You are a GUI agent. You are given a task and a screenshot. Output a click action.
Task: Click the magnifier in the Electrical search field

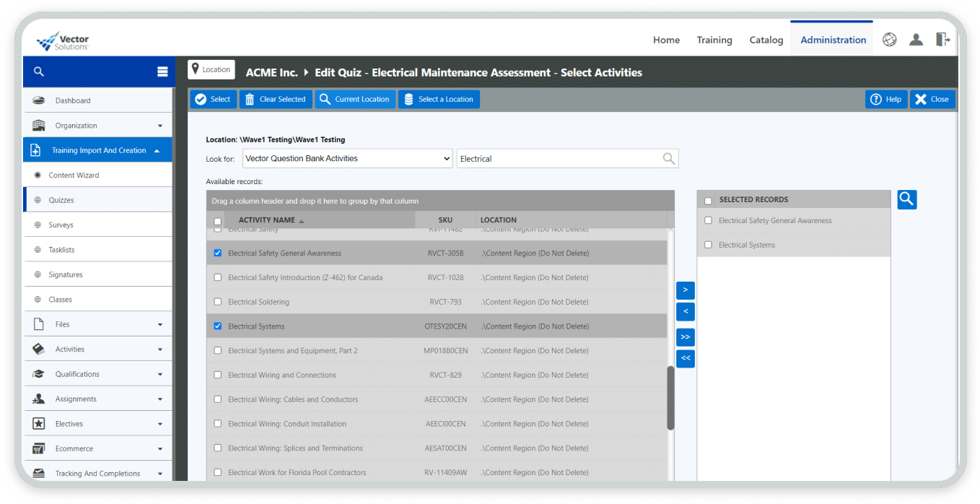point(669,159)
